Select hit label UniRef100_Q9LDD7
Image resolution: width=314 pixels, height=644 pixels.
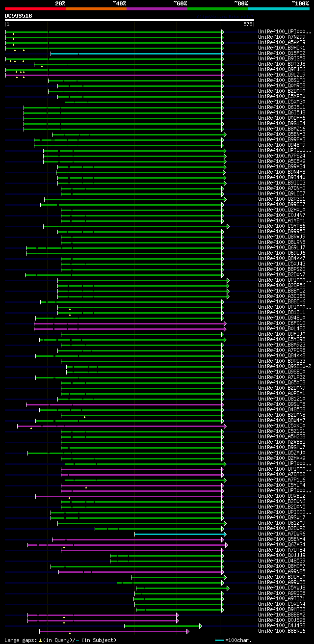(282, 194)
